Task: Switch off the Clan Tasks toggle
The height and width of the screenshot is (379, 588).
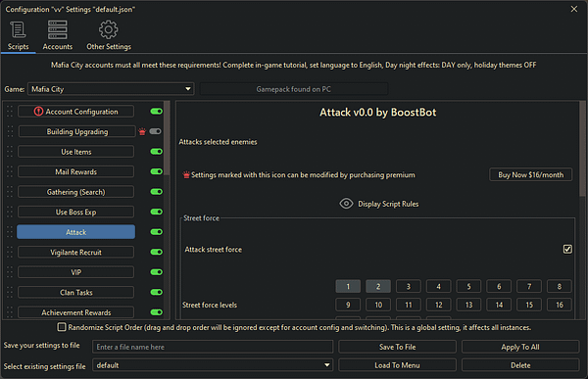Action: coord(157,293)
